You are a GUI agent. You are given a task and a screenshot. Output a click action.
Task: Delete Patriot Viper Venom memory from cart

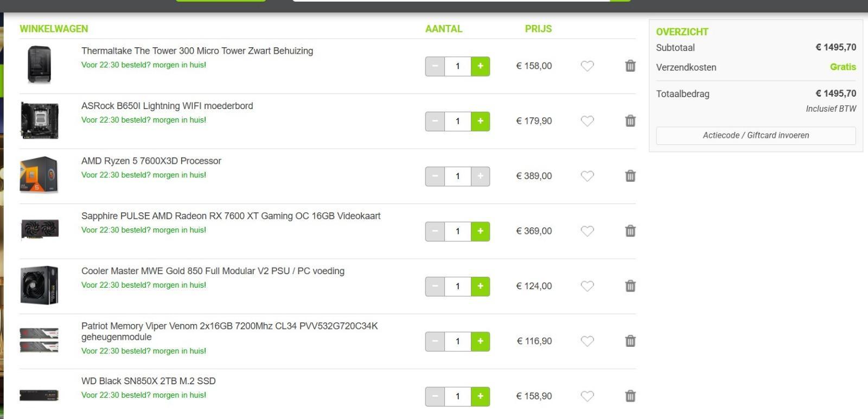[630, 341]
